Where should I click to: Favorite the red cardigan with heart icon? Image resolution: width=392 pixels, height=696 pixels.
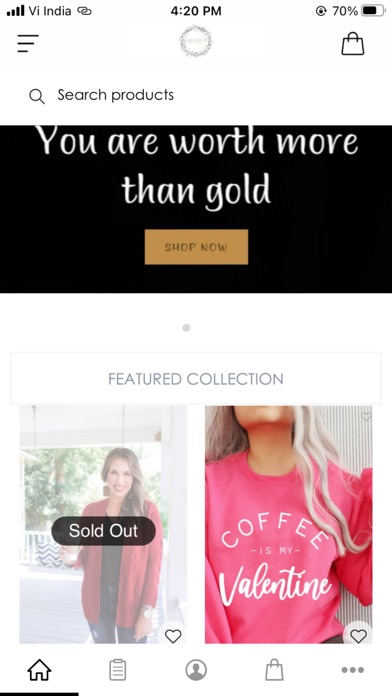[173, 636]
